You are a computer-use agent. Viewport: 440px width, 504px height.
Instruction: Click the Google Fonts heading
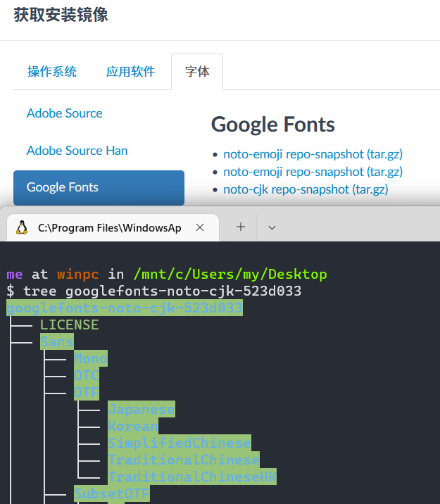tap(273, 125)
